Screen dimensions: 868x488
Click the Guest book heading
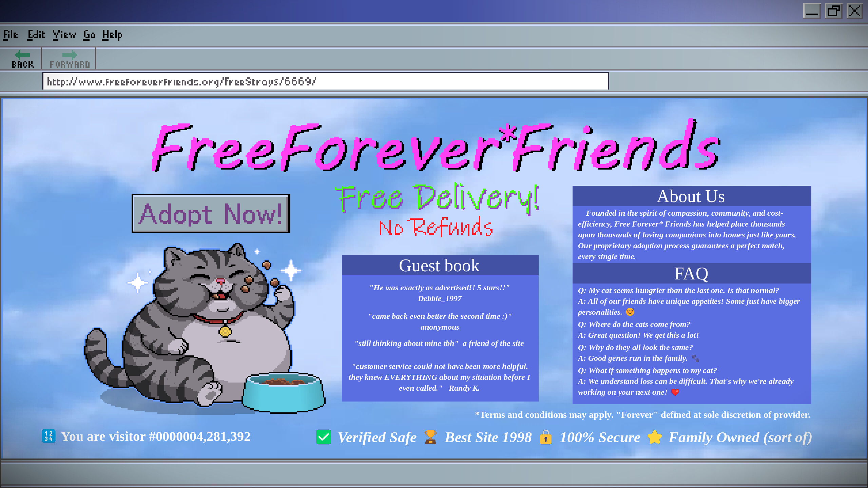click(439, 265)
